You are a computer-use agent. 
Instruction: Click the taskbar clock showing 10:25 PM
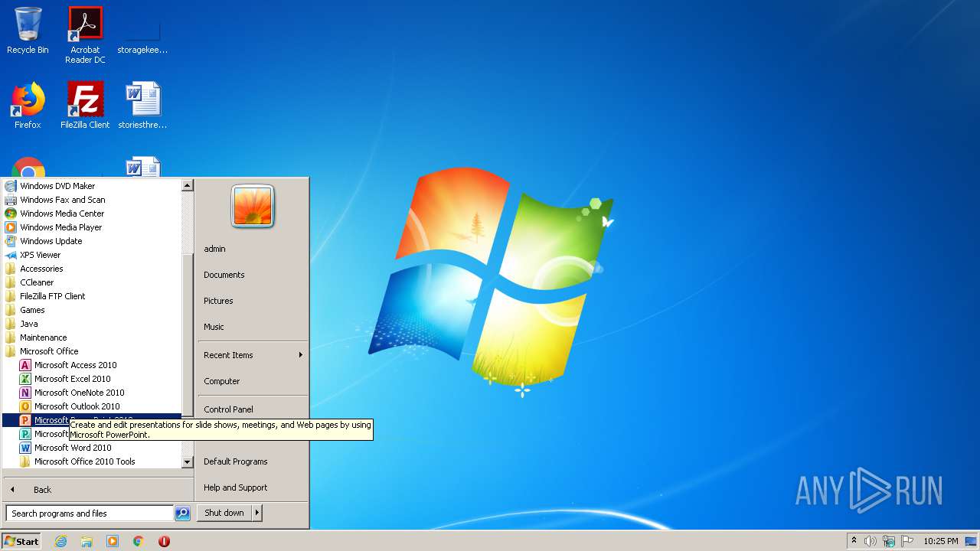(940, 541)
